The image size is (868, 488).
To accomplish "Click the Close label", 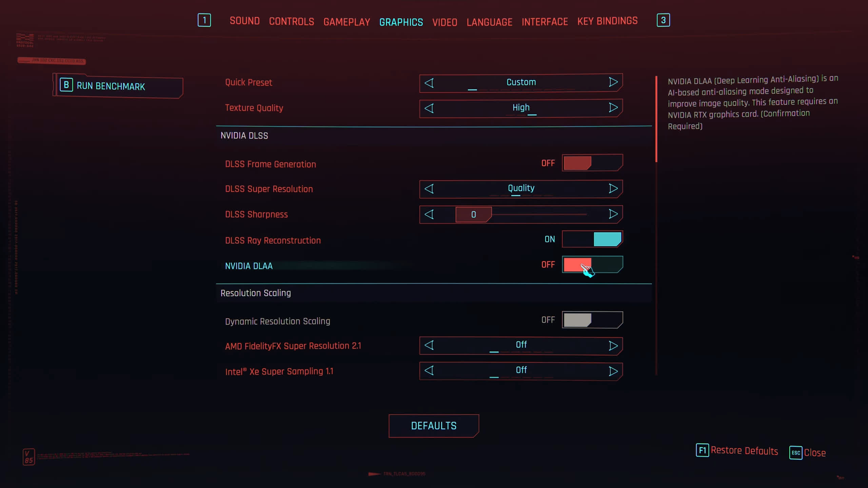I will click(815, 453).
